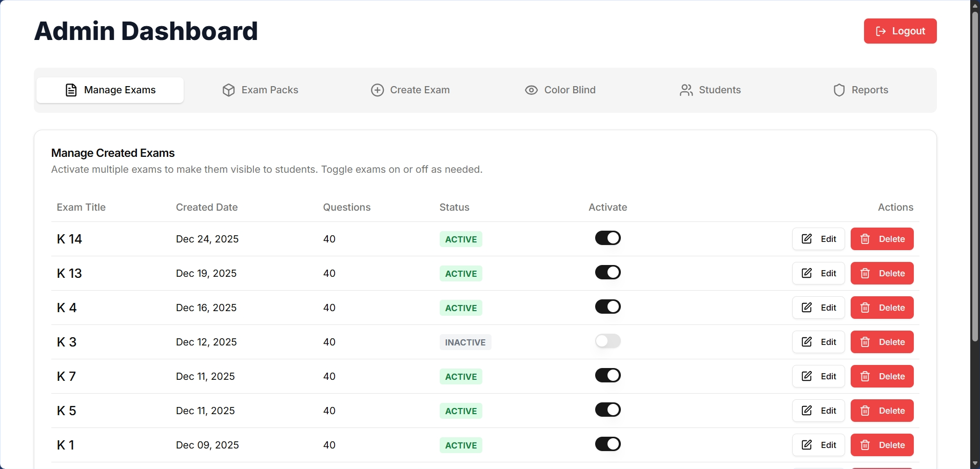Click the trash icon in K 13's Delete button
The width and height of the screenshot is (980, 469).
pyautogui.click(x=866, y=273)
